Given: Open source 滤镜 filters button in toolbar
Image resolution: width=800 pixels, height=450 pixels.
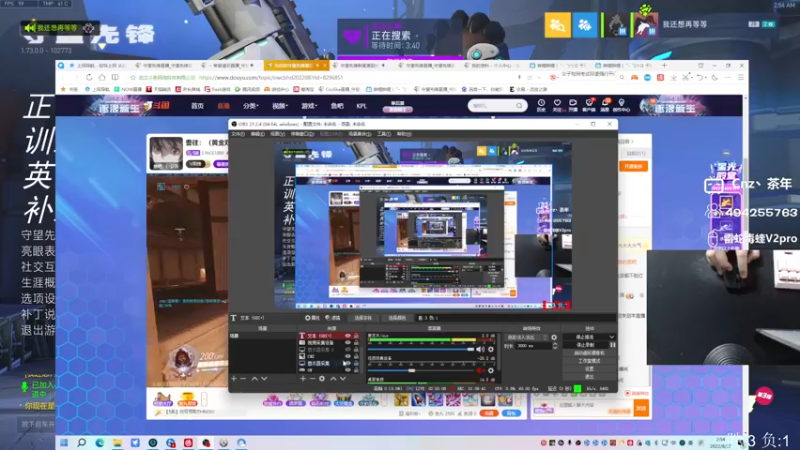Looking at the screenshot, I should coord(333,318).
